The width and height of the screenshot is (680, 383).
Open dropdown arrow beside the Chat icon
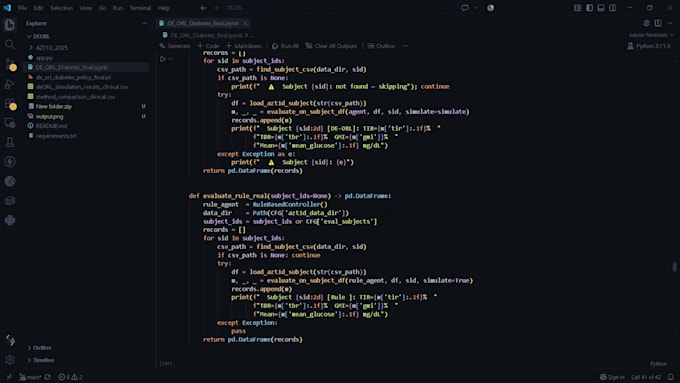coord(476,8)
